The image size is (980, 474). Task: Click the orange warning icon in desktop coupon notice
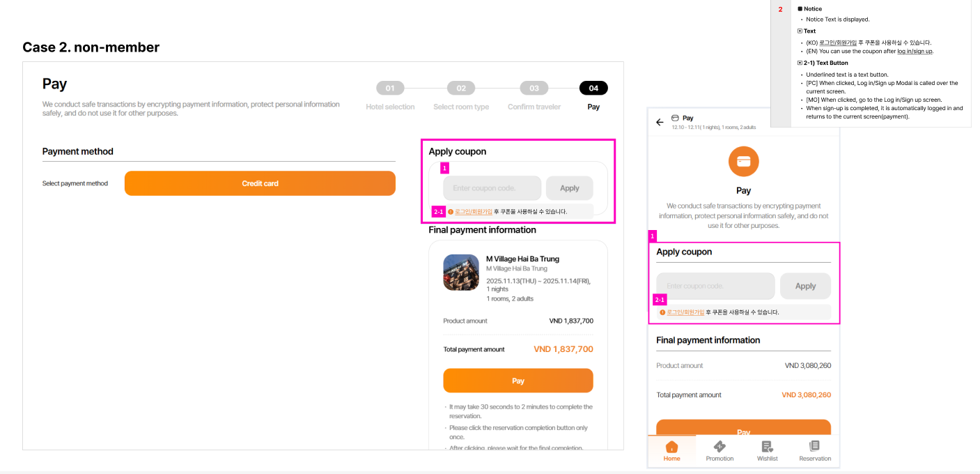pos(450,211)
